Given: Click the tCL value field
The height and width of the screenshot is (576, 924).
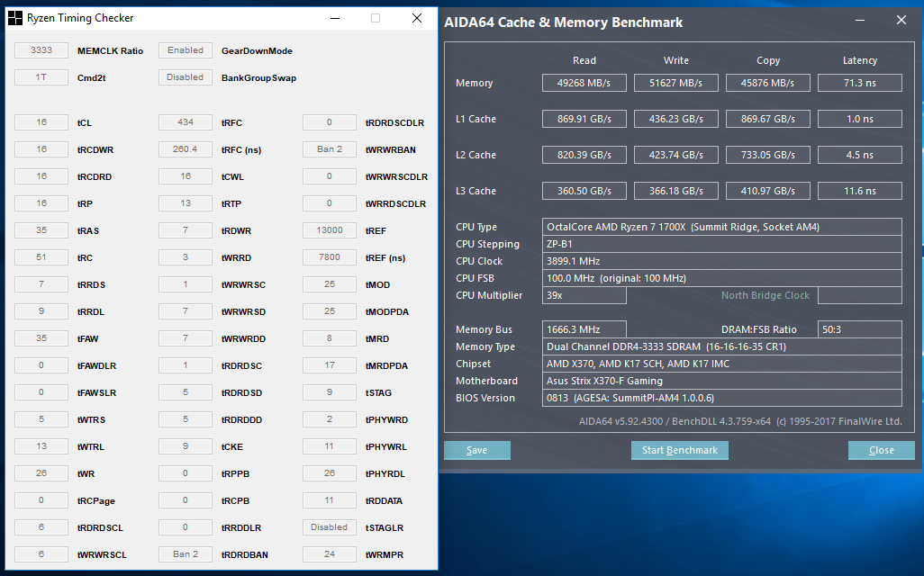Looking at the screenshot, I should [x=41, y=122].
